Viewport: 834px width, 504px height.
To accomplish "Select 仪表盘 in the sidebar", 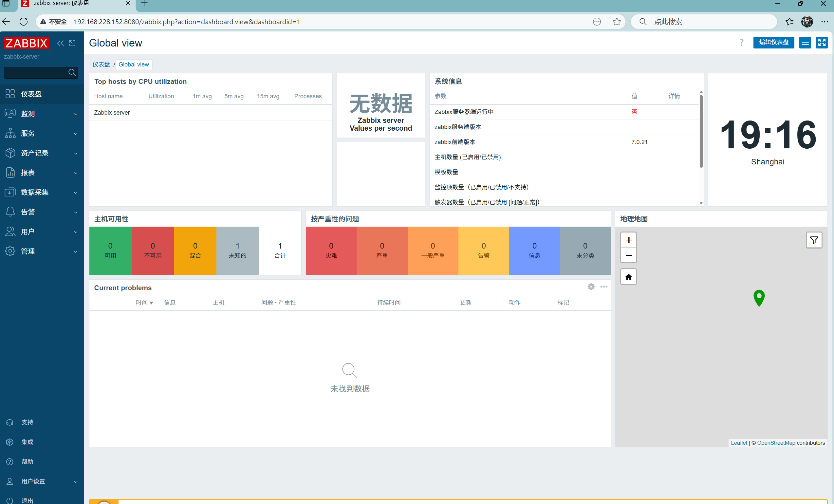I will click(x=31, y=94).
